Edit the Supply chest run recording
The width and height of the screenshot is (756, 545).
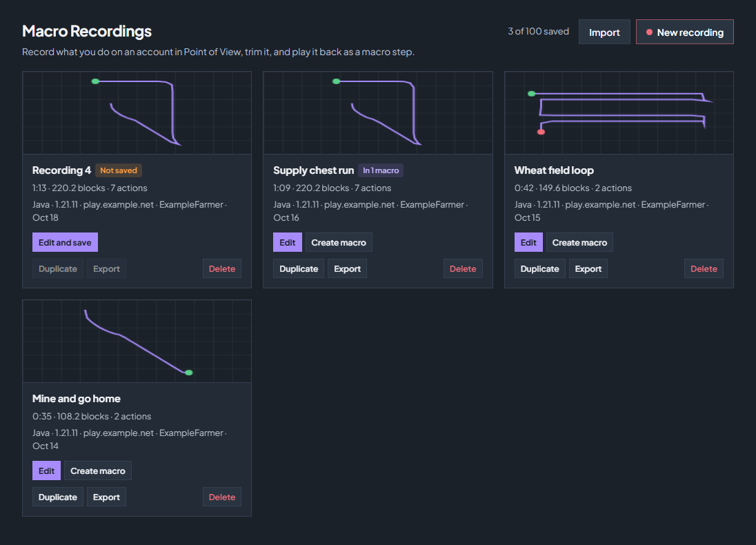coord(288,242)
